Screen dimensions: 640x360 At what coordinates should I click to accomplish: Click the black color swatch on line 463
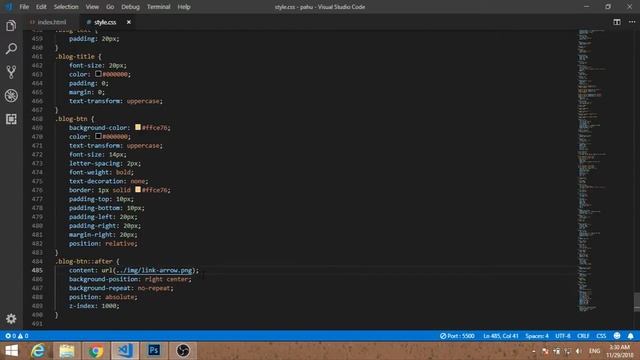pos(98,74)
